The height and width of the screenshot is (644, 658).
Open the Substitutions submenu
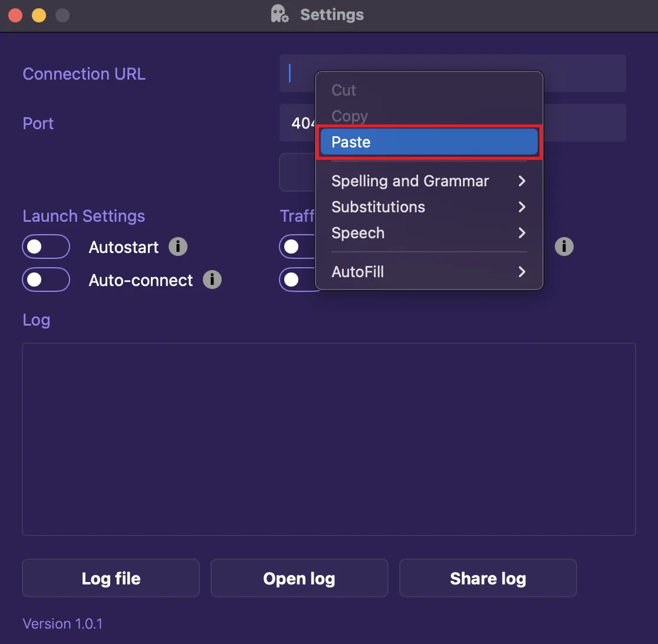429,207
